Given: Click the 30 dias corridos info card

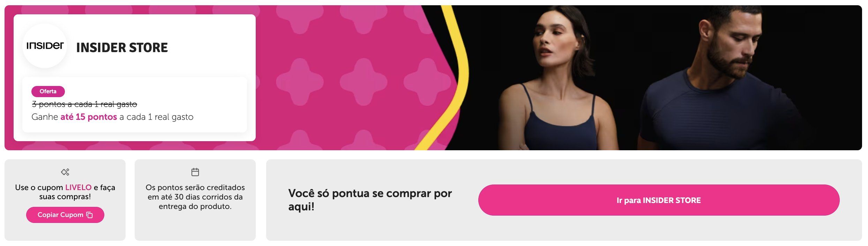Looking at the screenshot, I should click(x=195, y=200).
